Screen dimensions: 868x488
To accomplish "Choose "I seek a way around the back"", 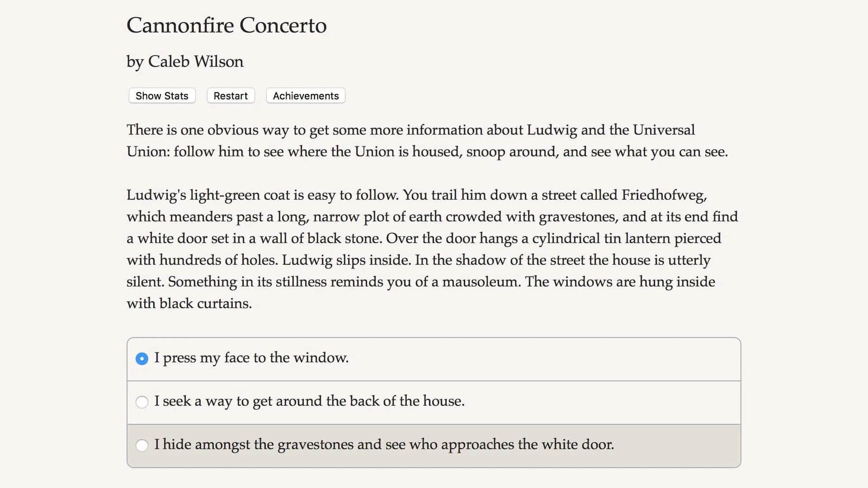I will coord(309,402).
